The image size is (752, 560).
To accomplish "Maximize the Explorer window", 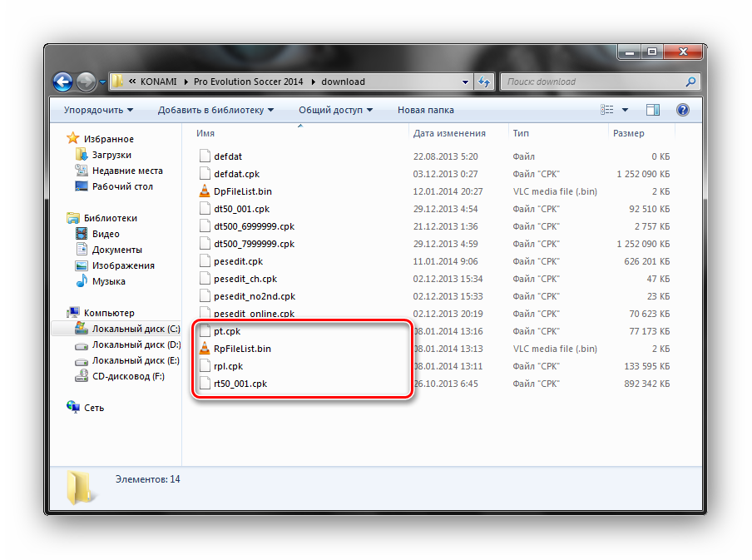I will tap(652, 52).
